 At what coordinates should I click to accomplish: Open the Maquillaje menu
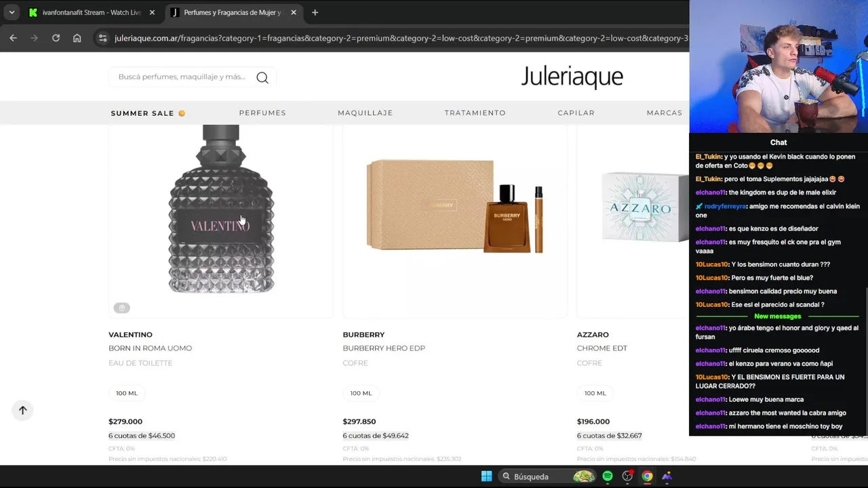(x=365, y=113)
